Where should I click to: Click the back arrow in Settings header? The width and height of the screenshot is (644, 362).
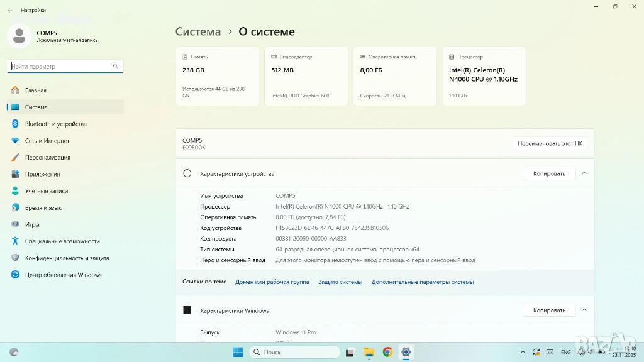9,11
